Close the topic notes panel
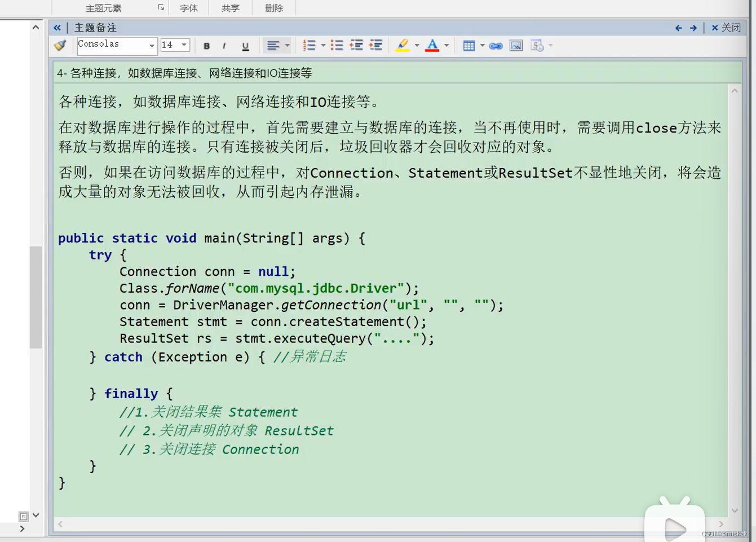Image resolution: width=756 pixels, height=542 pixels. tap(726, 28)
